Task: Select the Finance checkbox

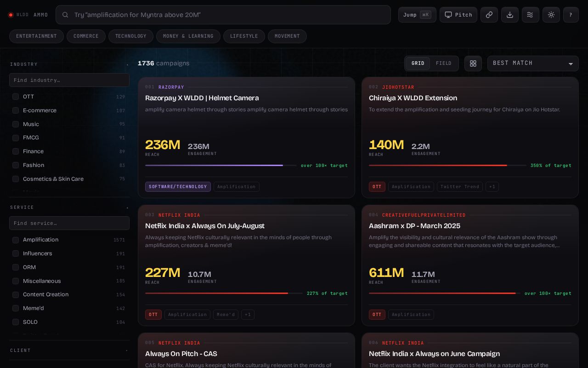Action: point(16,151)
